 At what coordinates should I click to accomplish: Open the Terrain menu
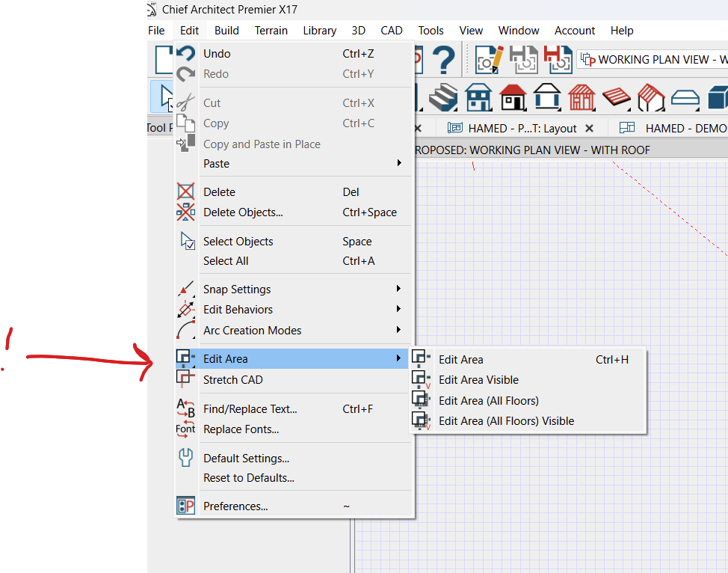pos(271,31)
